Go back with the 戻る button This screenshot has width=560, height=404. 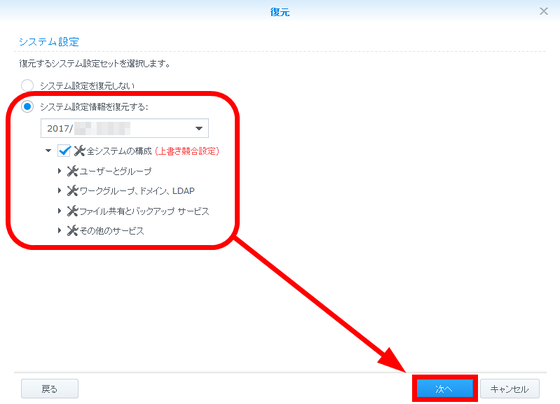point(50,389)
